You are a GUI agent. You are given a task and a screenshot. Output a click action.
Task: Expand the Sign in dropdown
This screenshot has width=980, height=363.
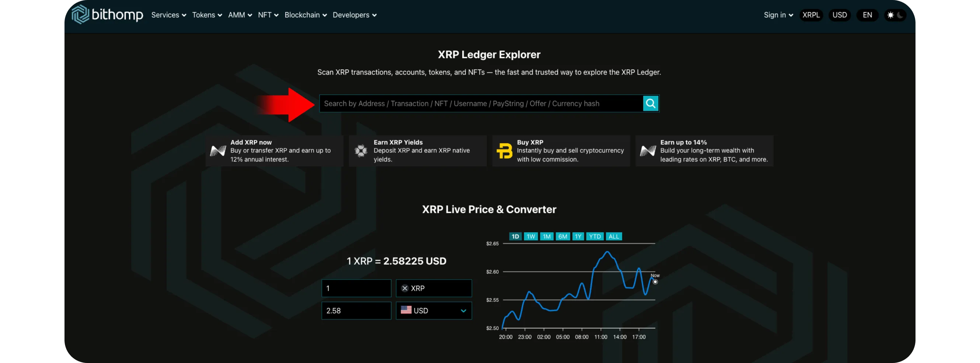pos(778,15)
